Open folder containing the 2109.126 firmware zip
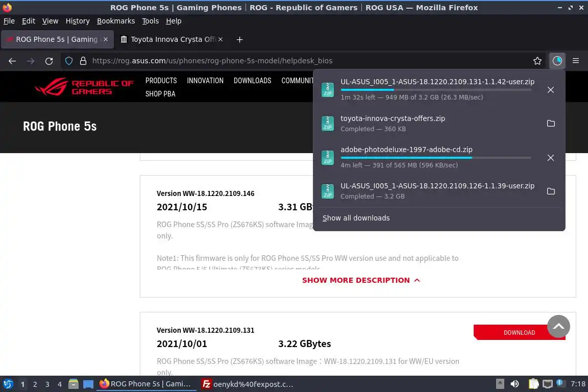Screen dimensions: 588x392 pyautogui.click(x=551, y=191)
